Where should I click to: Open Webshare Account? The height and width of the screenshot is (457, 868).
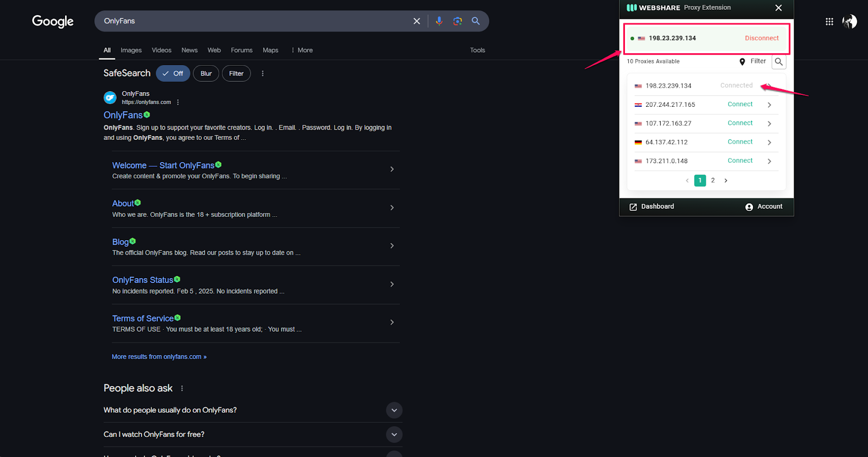pyautogui.click(x=764, y=207)
